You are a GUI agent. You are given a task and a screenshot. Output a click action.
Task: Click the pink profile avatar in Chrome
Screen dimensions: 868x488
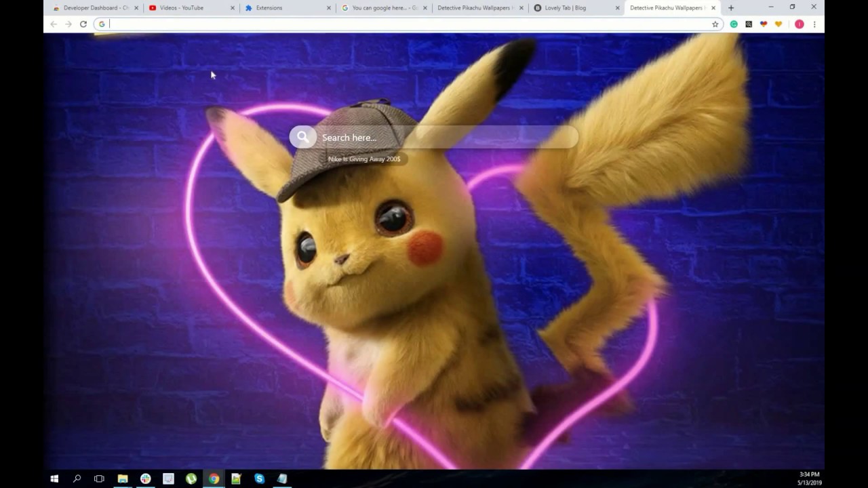pyautogui.click(x=798, y=24)
